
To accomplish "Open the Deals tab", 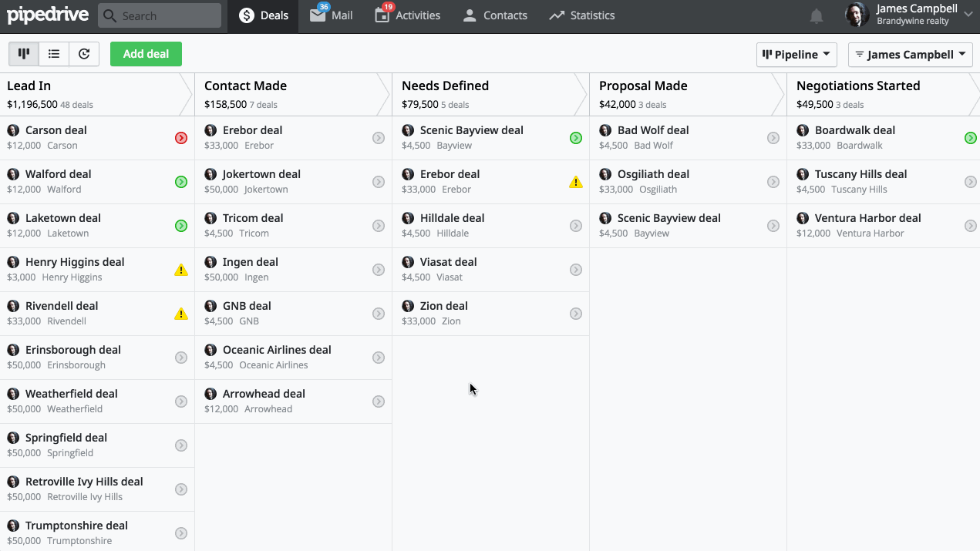I will (x=263, y=16).
